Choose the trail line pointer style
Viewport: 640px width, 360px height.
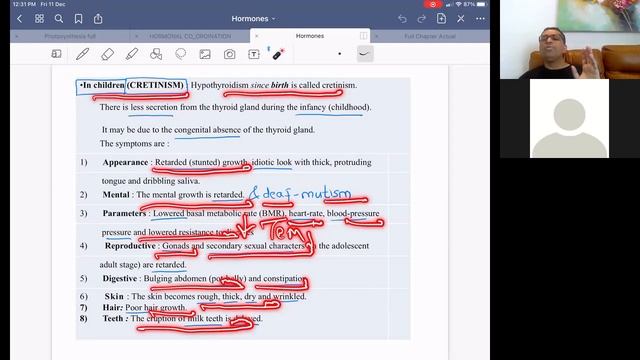(364, 54)
